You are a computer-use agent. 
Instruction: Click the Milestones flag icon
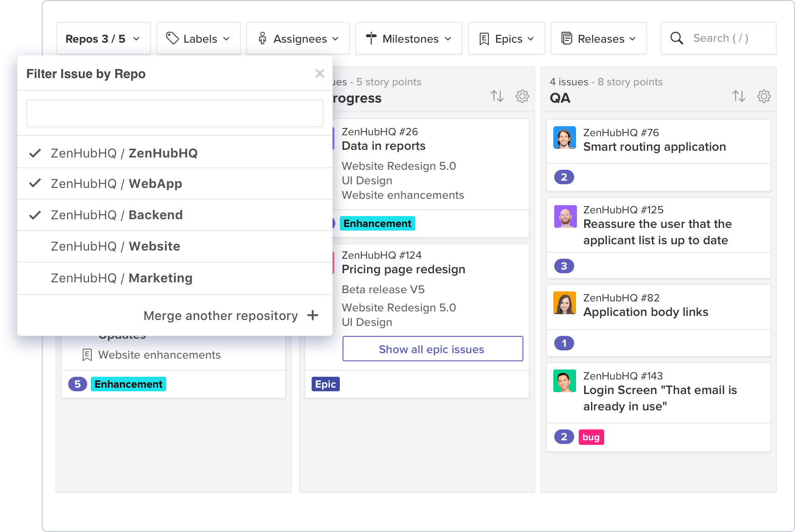coord(372,38)
